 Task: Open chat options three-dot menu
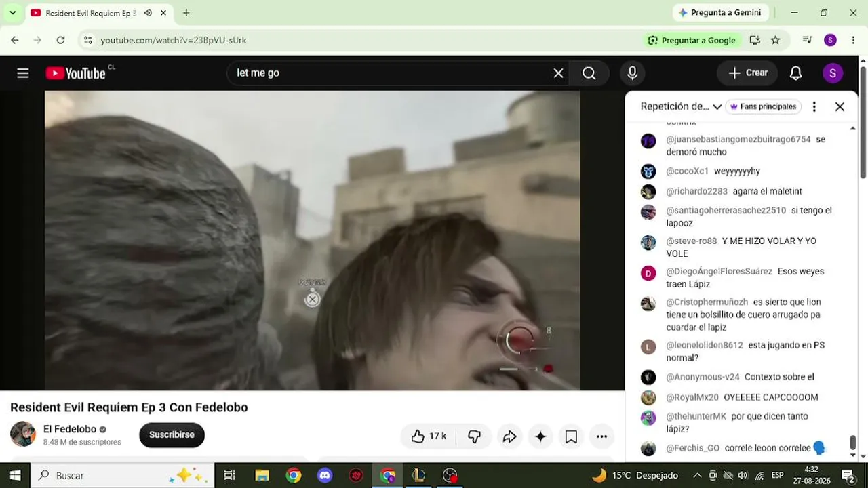pos(814,106)
